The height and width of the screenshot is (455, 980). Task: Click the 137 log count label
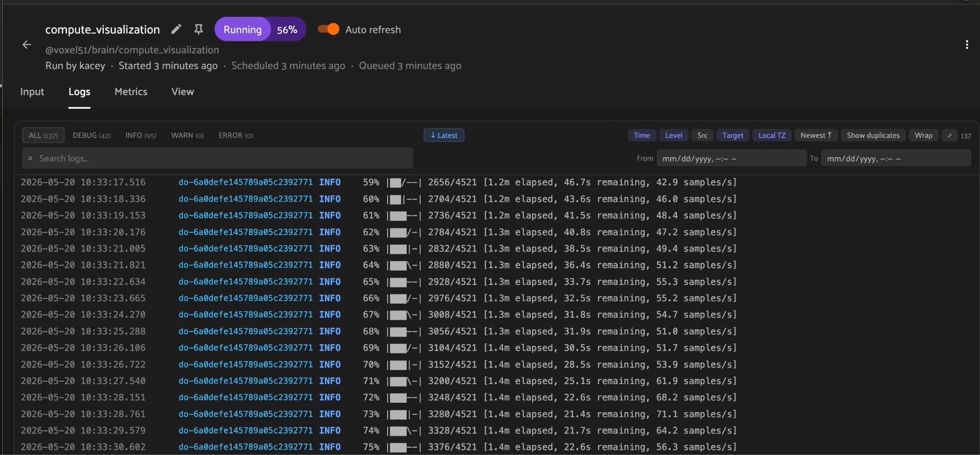[966, 136]
